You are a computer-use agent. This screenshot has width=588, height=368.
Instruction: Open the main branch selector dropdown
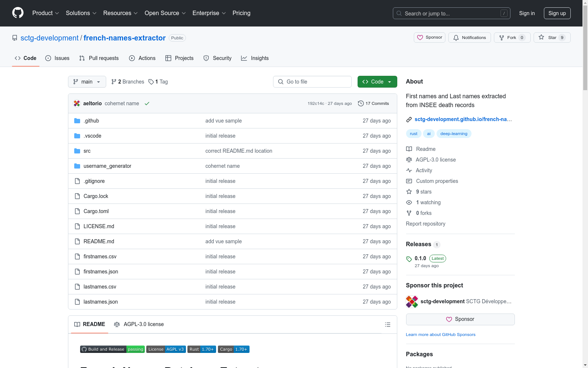click(87, 82)
